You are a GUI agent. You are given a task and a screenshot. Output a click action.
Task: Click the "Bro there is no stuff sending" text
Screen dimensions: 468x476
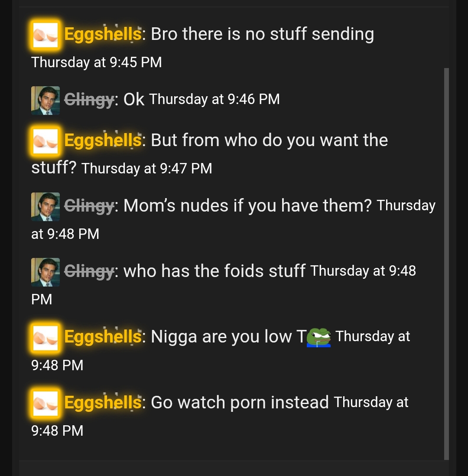pos(262,34)
